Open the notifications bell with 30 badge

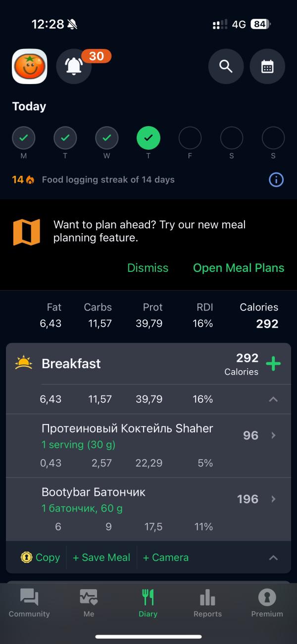(x=74, y=66)
